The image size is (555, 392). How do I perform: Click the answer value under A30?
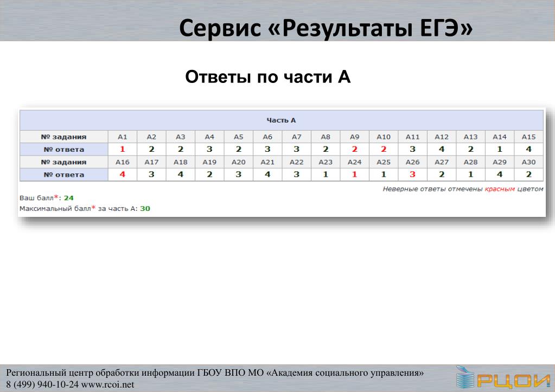(529, 175)
